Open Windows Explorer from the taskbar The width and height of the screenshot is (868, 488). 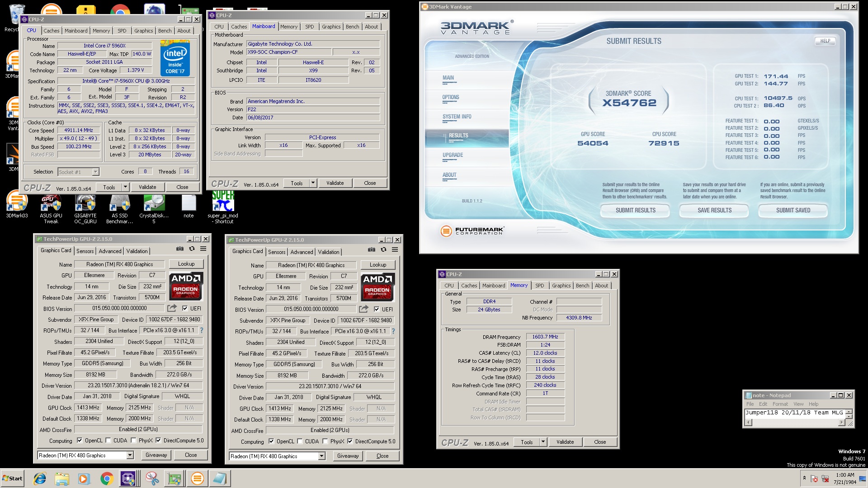point(62,479)
